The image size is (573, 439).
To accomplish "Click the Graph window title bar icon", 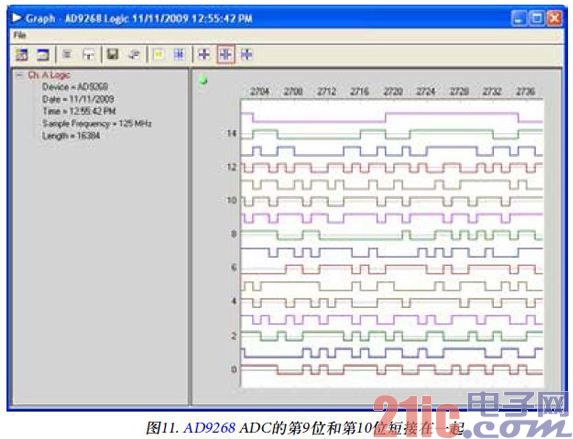I will click(17, 18).
